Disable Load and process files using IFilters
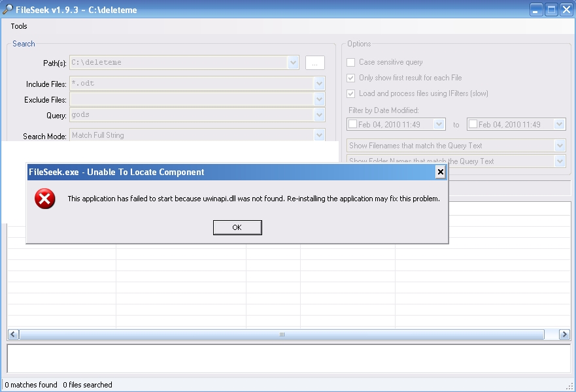Screen dimensions: 576x392 pyautogui.click(x=352, y=93)
